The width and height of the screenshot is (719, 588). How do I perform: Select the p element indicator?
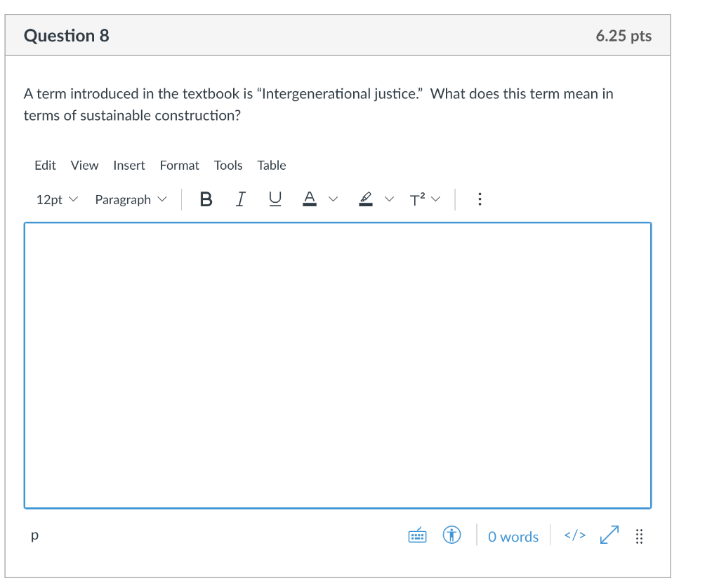34,535
